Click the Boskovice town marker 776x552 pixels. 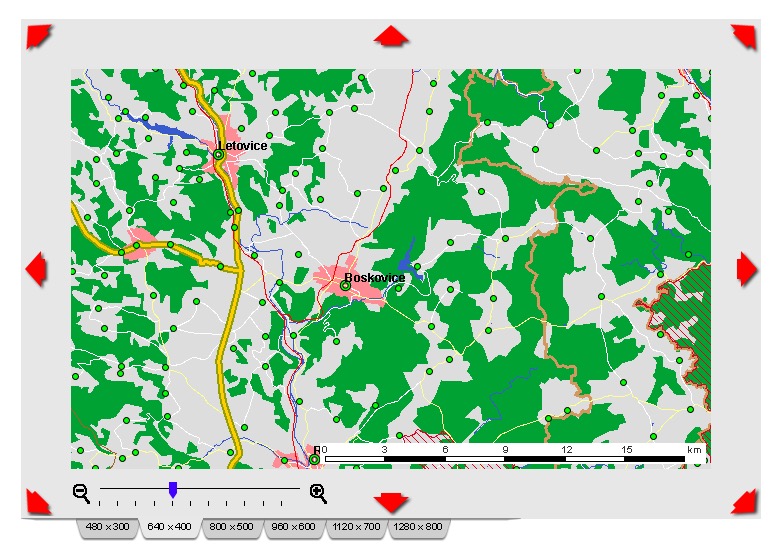(x=345, y=286)
